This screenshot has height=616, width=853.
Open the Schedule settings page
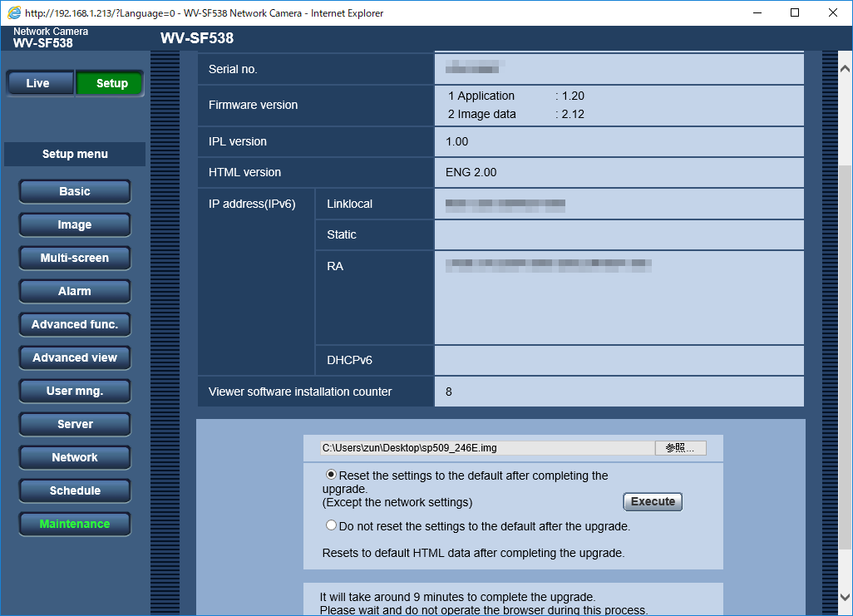[75, 490]
